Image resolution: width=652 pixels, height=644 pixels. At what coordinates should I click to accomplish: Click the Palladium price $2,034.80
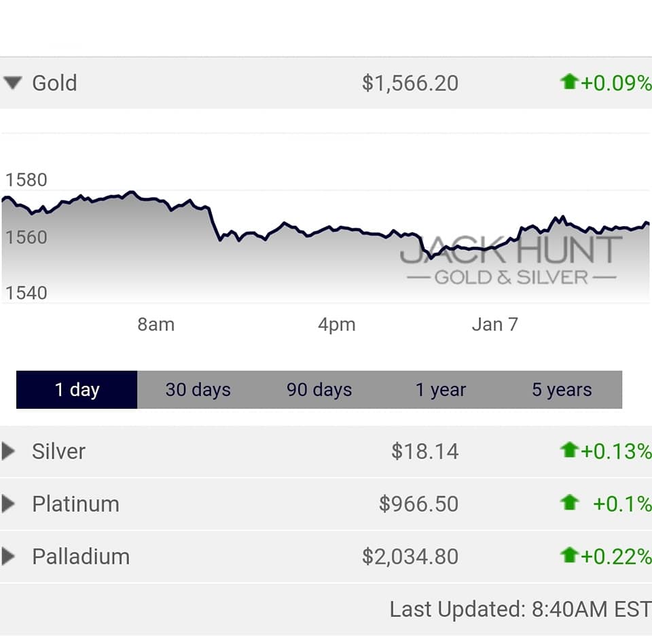click(410, 557)
